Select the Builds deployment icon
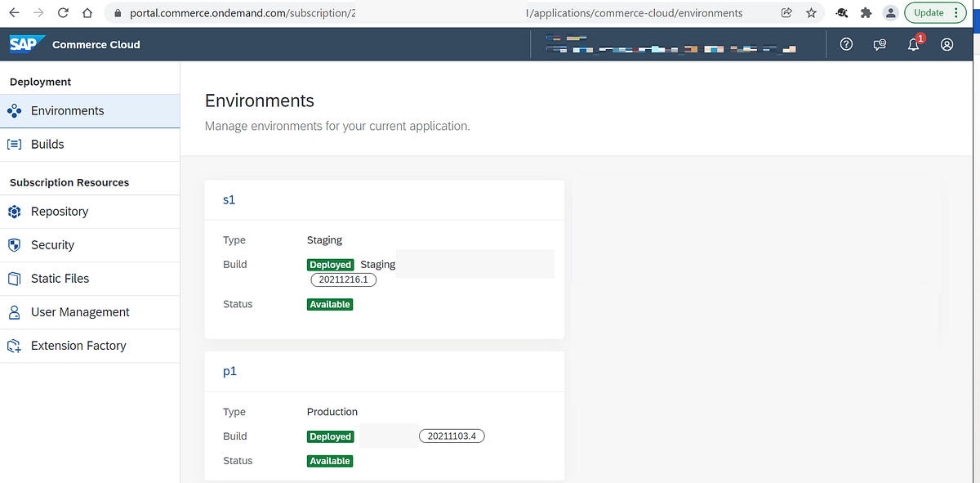 pos(16,144)
